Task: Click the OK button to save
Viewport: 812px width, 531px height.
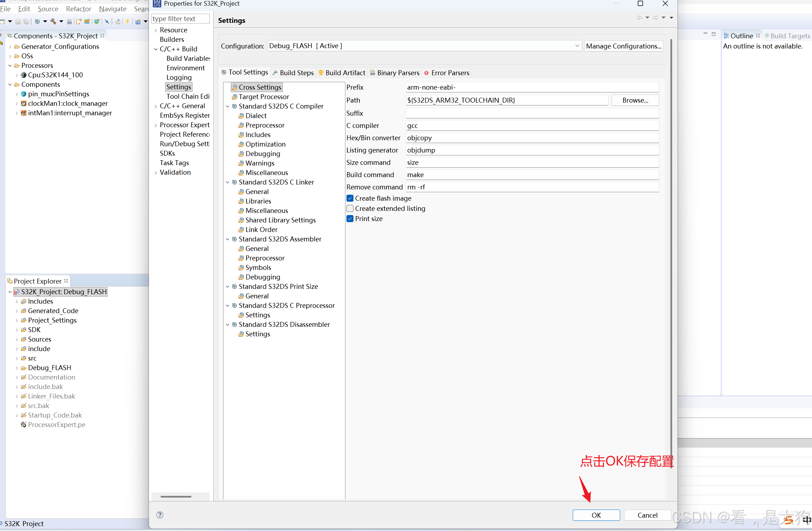Action: (x=596, y=515)
